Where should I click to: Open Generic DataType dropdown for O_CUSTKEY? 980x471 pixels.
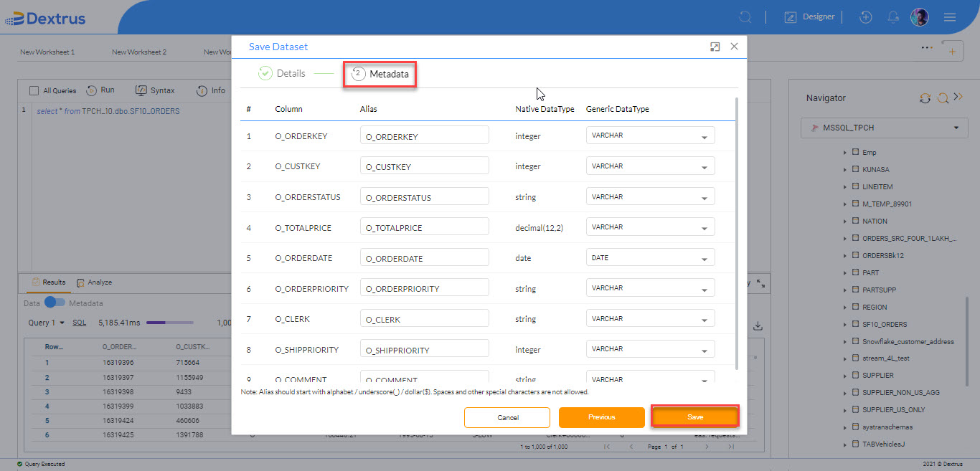[x=650, y=166]
